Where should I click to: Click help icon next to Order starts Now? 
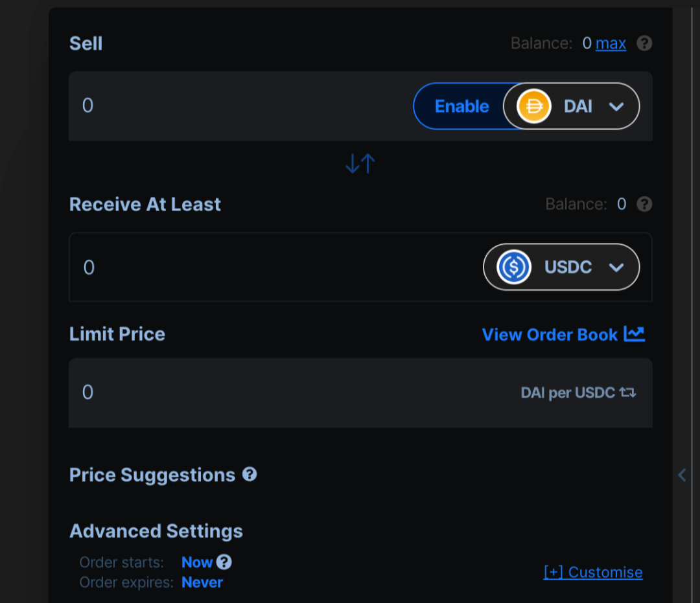coord(224,562)
